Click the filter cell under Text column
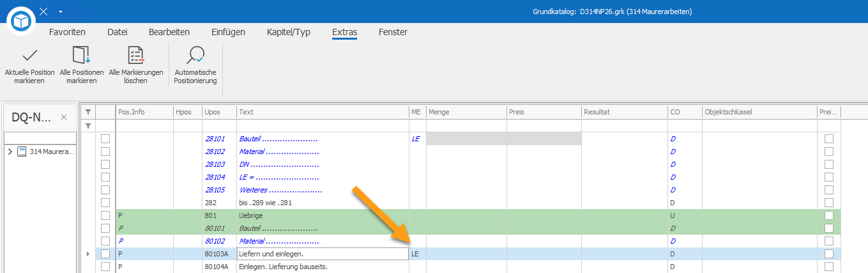Screen dimensions: 868x273 click(323, 125)
